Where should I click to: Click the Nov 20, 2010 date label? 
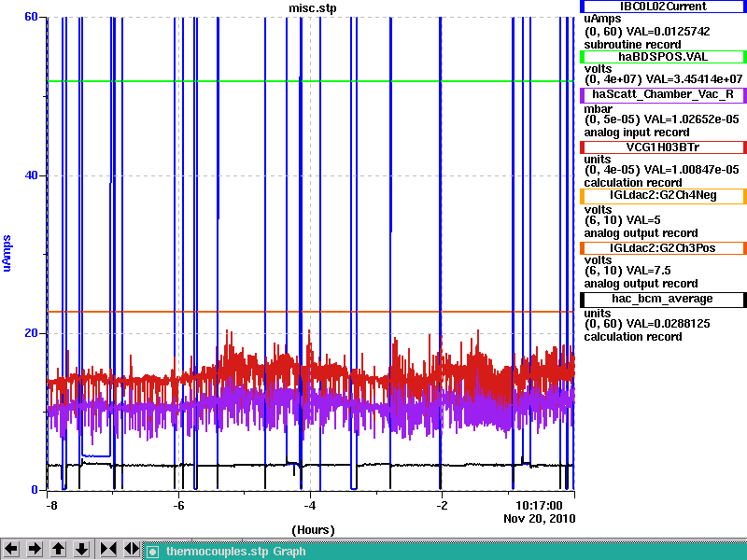[540, 519]
